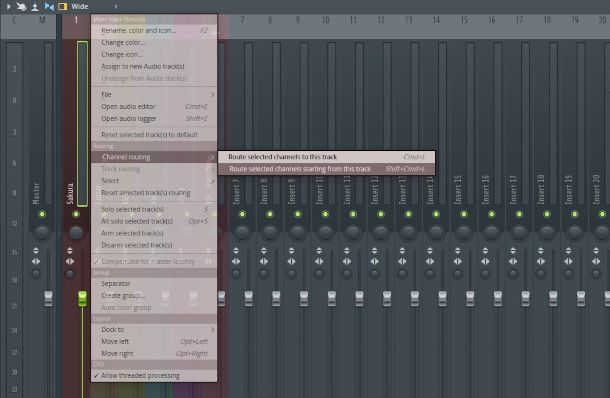This screenshot has width=610, height=398.
Task: Mute Insert 16 using its green LED
Action: click(x=491, y=214)
